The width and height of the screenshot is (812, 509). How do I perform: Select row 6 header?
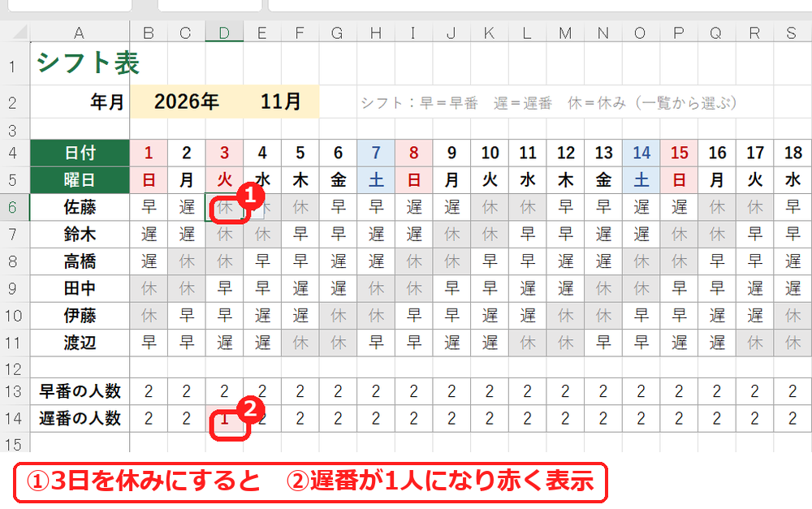[15, 207]
